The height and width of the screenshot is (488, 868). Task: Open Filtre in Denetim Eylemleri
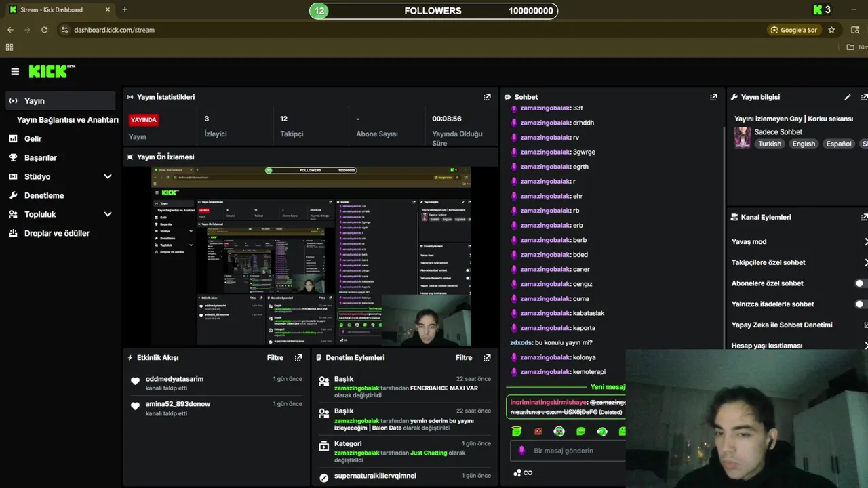(x=464, y=357)
